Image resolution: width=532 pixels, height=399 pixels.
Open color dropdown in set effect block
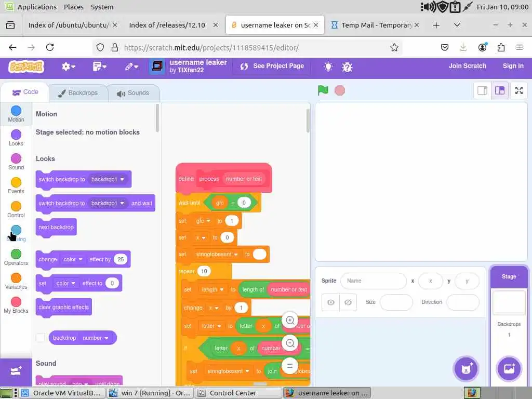[x=65, y=283]
